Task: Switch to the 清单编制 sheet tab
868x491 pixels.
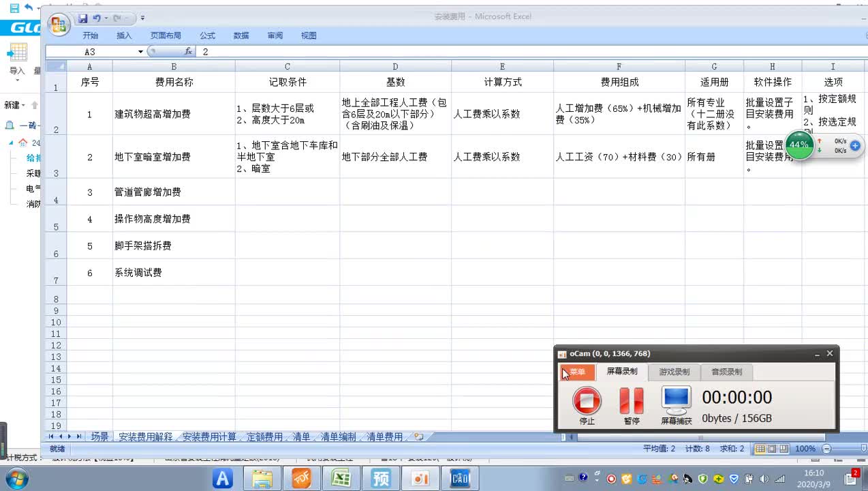Action: (x=338, y=437)
